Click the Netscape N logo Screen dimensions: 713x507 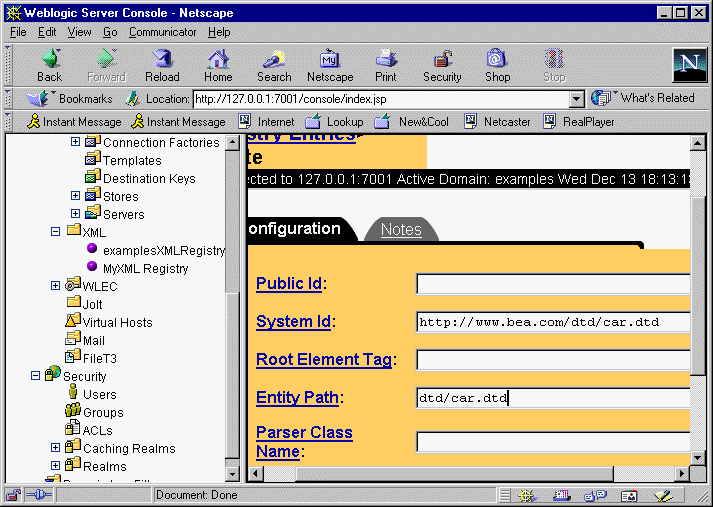[689, 65]
